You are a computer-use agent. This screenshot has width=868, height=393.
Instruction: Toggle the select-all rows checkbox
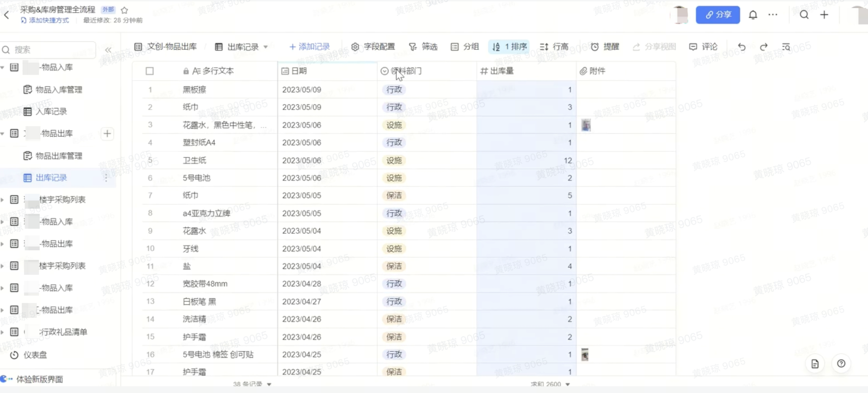(149, 71)
